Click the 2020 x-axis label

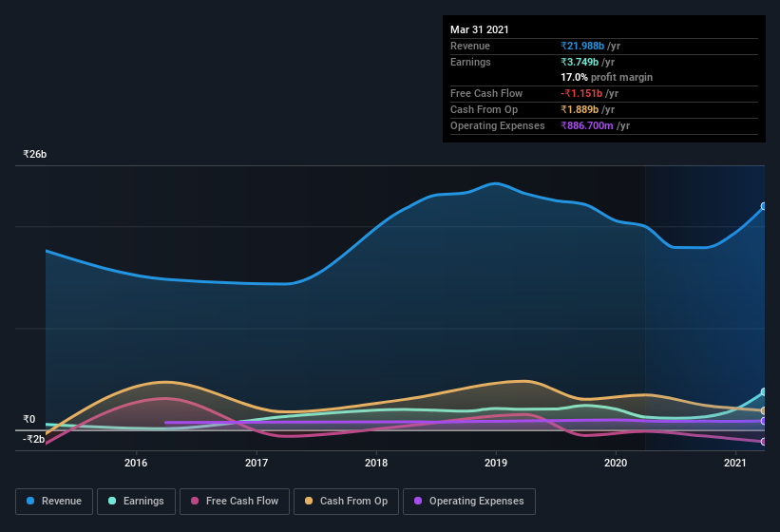pyautogui.click(x=616, y=463)
